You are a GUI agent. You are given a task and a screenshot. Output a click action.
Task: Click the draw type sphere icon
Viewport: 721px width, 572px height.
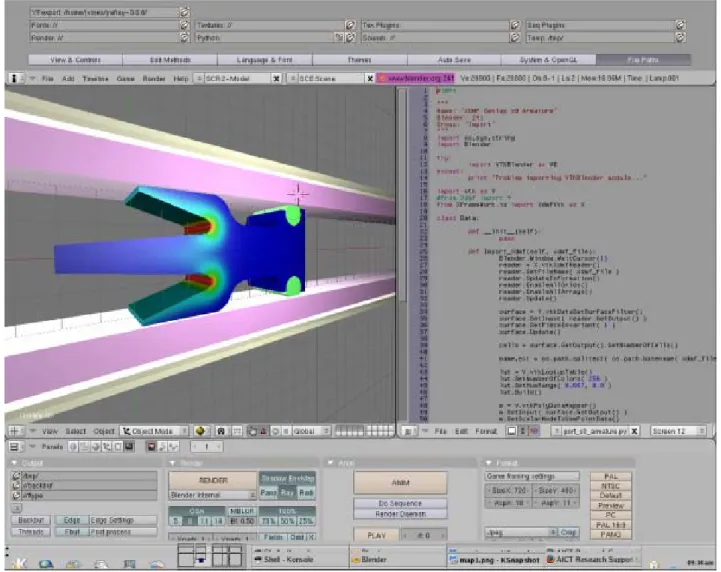200,431
